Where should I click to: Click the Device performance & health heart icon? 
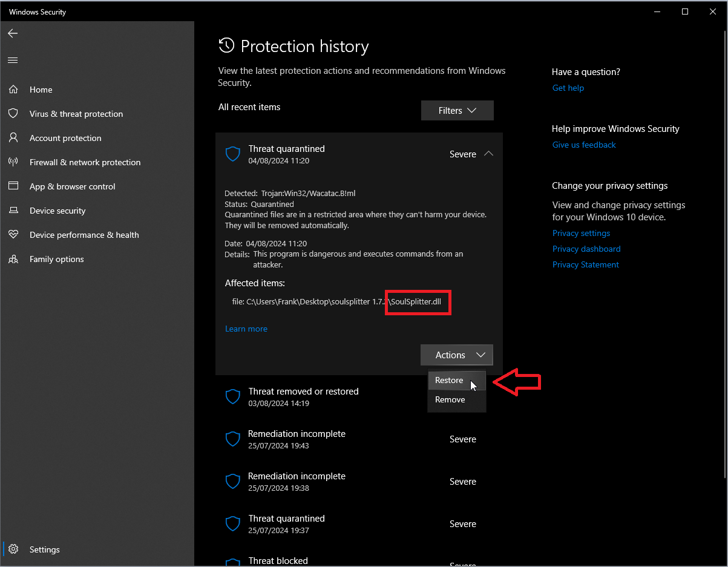click(13, 235)
